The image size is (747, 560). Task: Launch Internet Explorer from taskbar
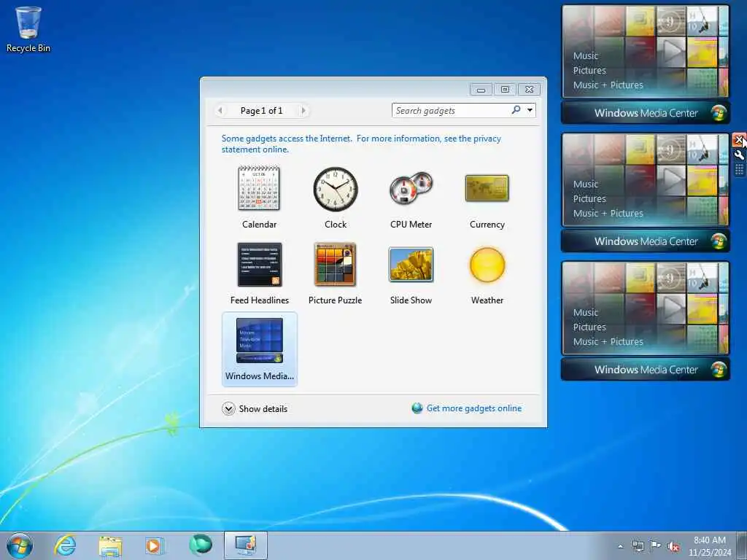[x=65, y=545]
